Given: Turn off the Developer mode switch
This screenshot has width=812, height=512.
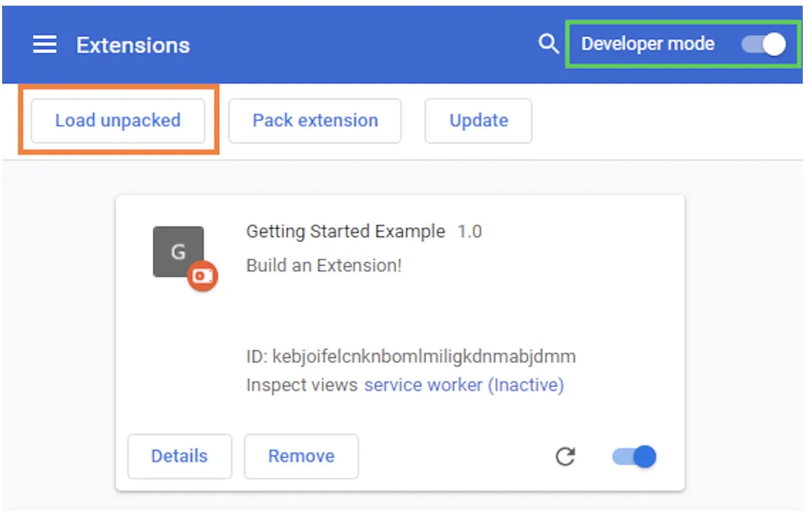Looking at the screenshot, I should pyautogui.click(x=764, y=44).
